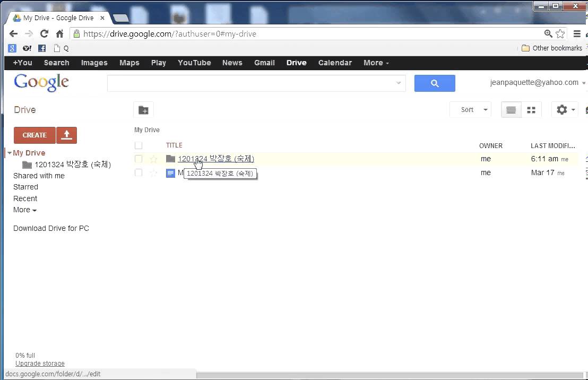Bookmark this page with the star icon
This screenshot has width=588, height=380.
tap(560, 34)
